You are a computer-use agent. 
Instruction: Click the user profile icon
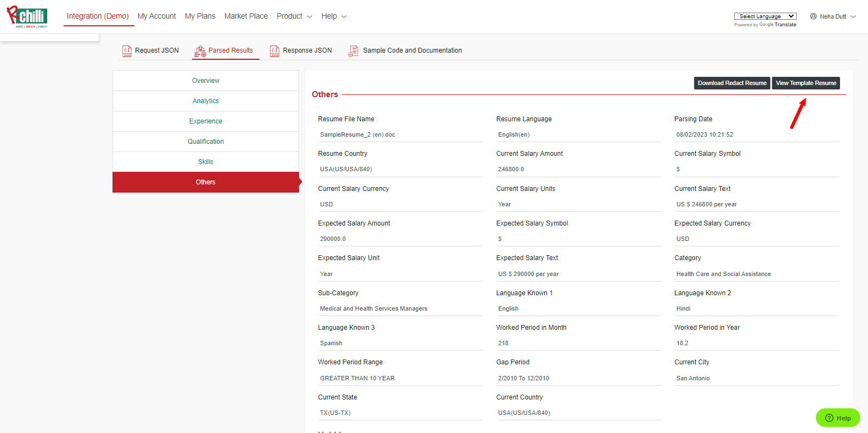pyautogui.click(x=813, y=16)
